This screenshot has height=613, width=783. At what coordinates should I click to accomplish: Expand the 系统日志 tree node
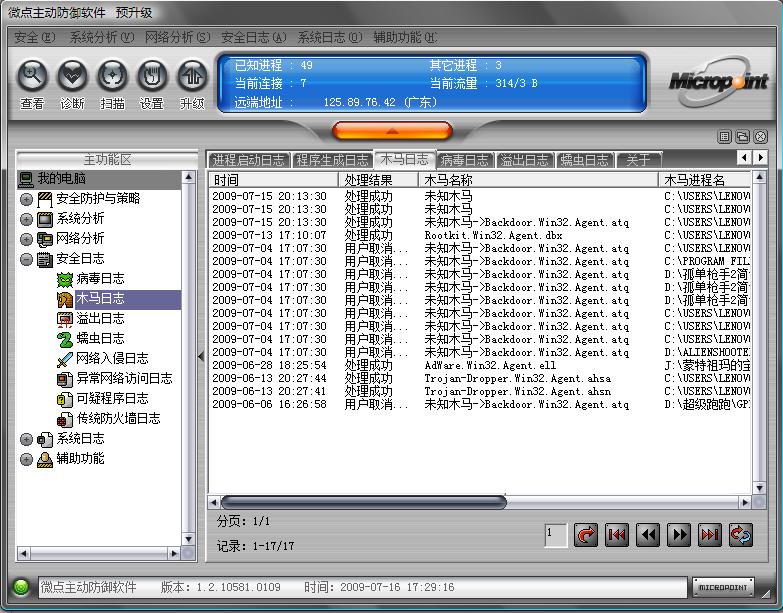click(26, 439)
